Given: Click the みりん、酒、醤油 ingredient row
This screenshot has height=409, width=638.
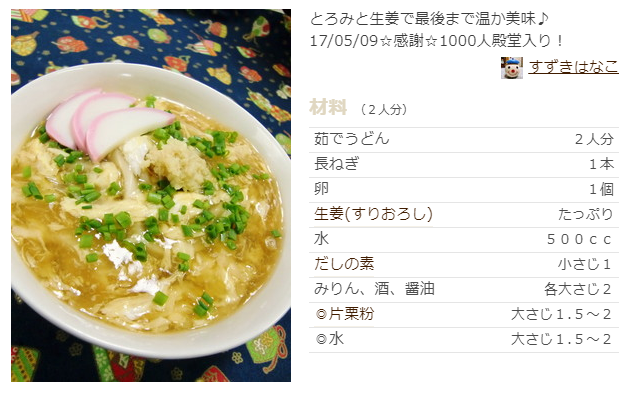Looking at the screenshot, I should tap(464, 289).
